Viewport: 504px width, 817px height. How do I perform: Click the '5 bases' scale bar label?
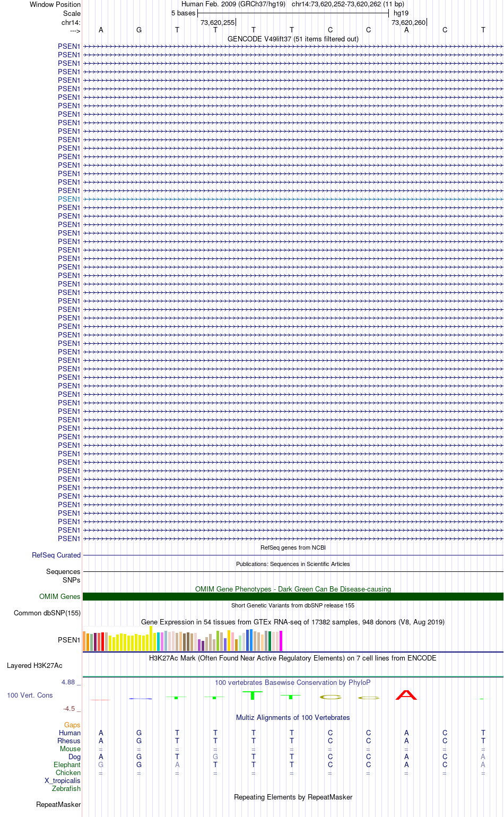[x=183, y=13]
